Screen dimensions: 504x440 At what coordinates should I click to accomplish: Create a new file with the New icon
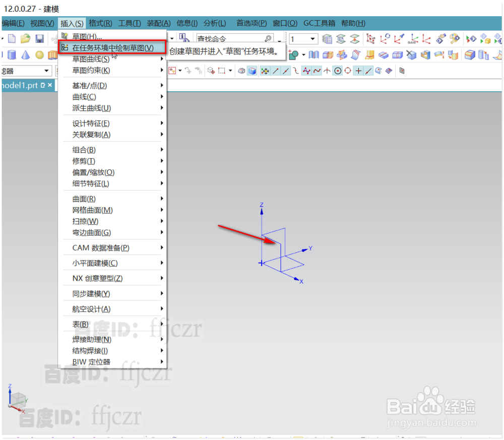tap(11, 38)
